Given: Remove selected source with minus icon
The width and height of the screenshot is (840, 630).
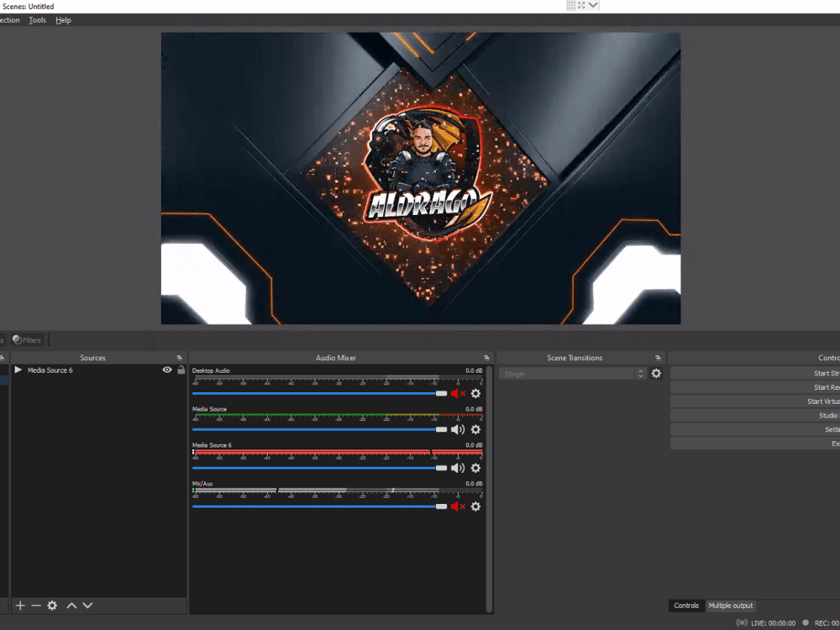Looking at the screenshot, I should coord(36,606).
